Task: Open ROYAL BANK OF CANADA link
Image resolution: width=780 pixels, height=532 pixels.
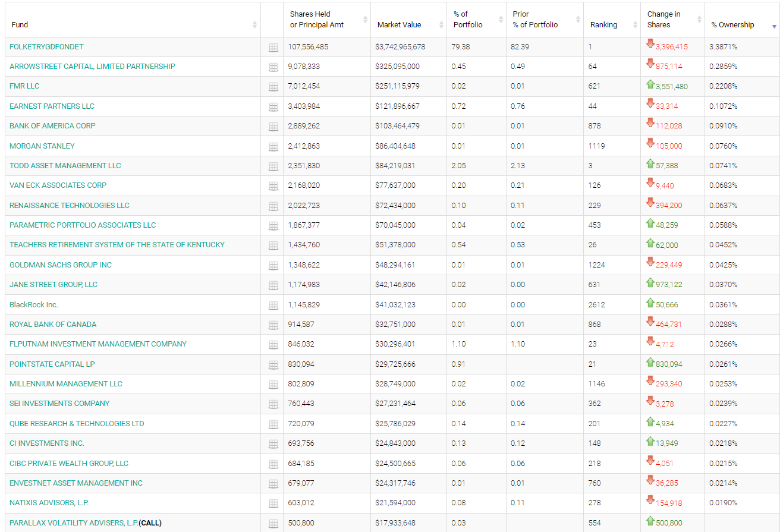Action: point(53,325)
